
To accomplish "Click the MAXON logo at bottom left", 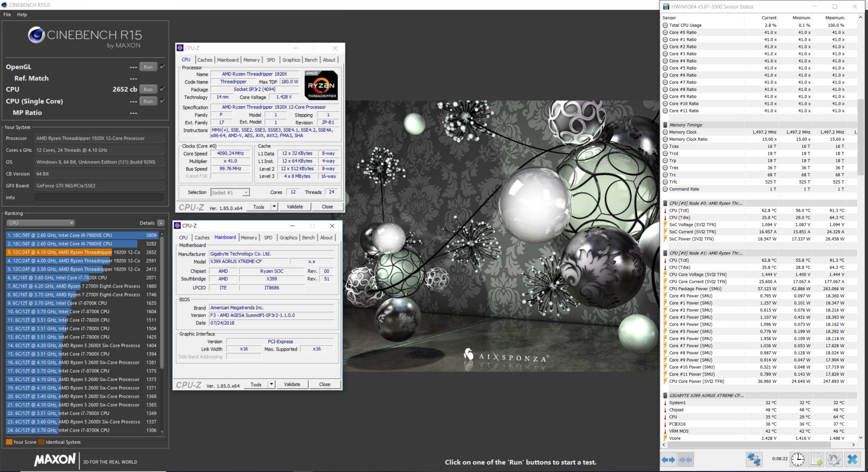I will click(55, 460).
